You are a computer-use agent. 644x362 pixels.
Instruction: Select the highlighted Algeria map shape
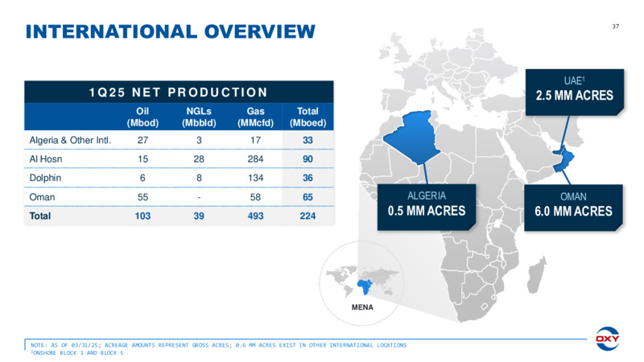pyautogui.click(x=411, y=138)
